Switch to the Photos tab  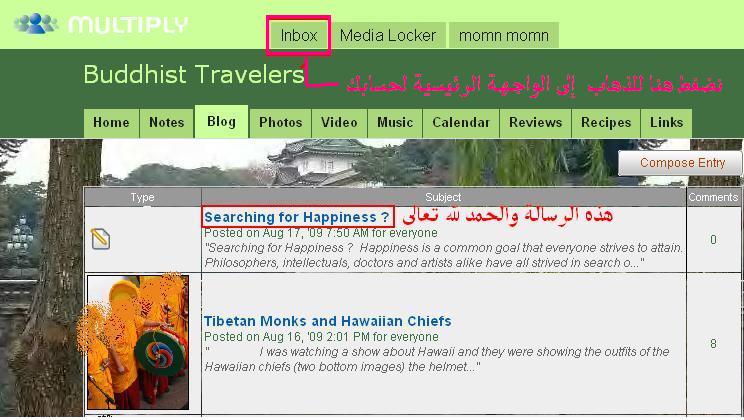(280, 123)
